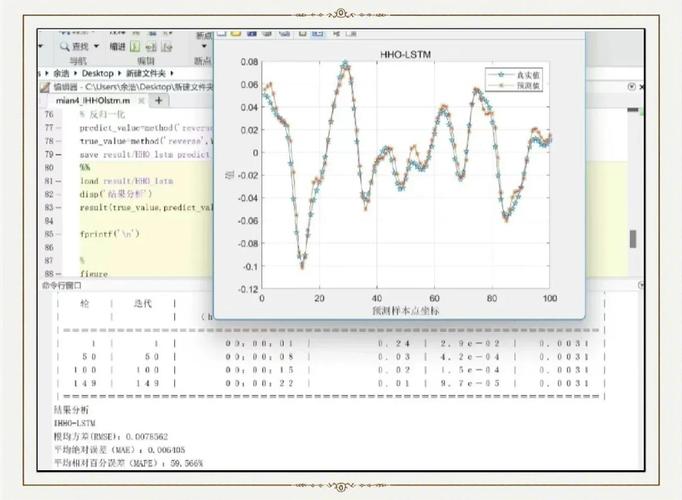Image resolution: width=682 pixels, height=500 pixels.
Task: Open the dropdown arrow next to Find
Action: [x=97, y=46]
